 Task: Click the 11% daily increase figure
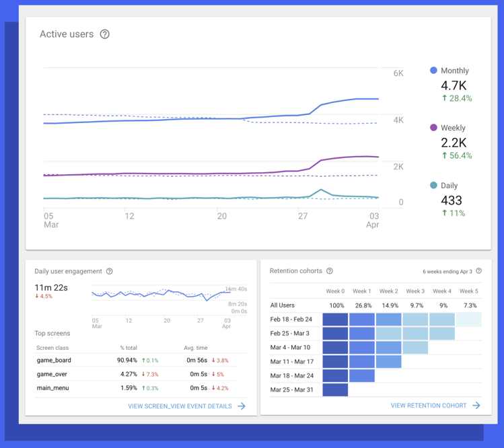point(454,213)
